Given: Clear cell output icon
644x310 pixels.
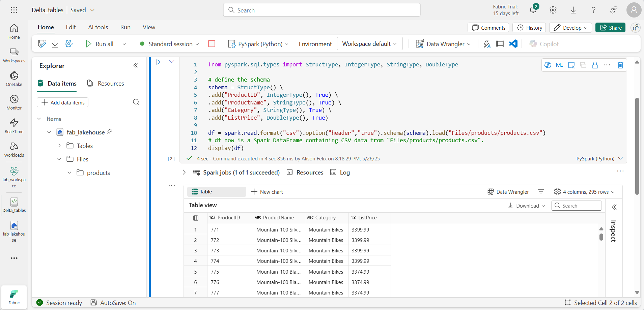Looking at the screenshot, I should (x=571, y=65).
